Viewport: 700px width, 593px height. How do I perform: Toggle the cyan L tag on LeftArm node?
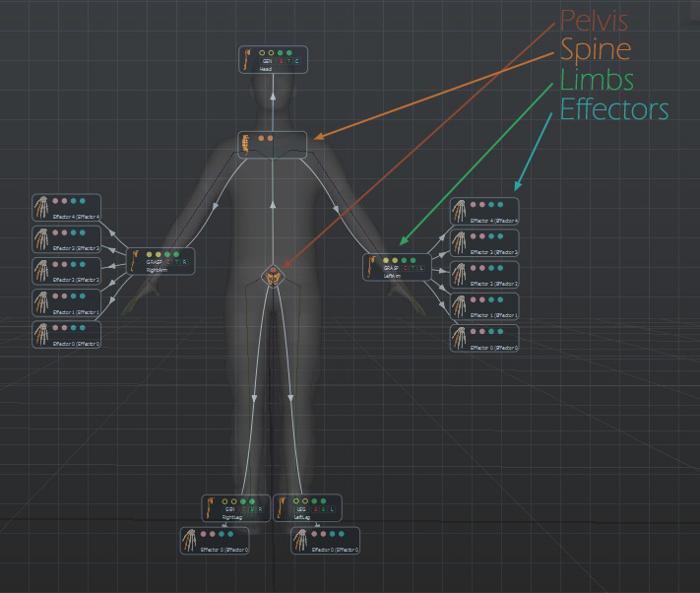point(421,268)
